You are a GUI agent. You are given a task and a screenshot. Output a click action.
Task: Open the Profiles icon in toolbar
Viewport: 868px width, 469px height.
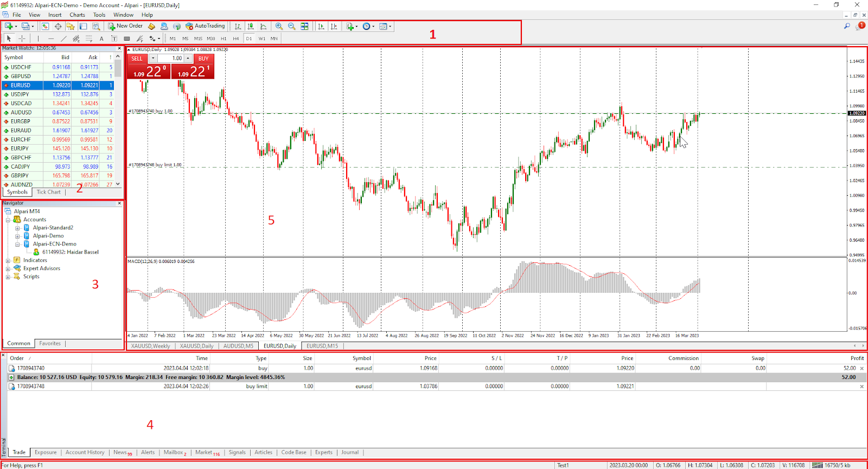point(25,26)
